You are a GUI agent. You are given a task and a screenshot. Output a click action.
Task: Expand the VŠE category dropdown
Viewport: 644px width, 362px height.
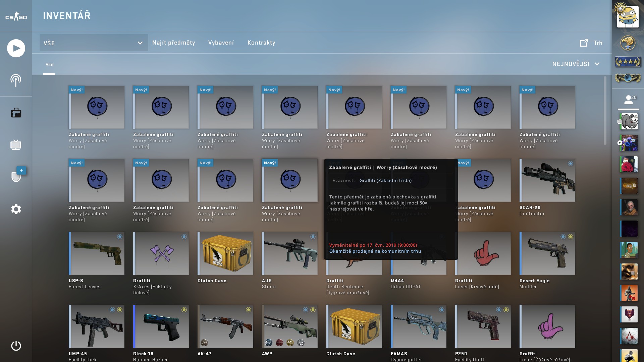pos(94,43)
